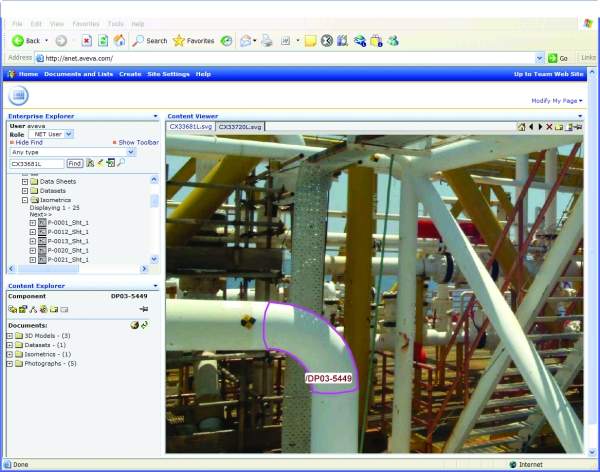Expand the P-0001_Sht_1 tree node
600x472 pixels.
click(32, 222)
